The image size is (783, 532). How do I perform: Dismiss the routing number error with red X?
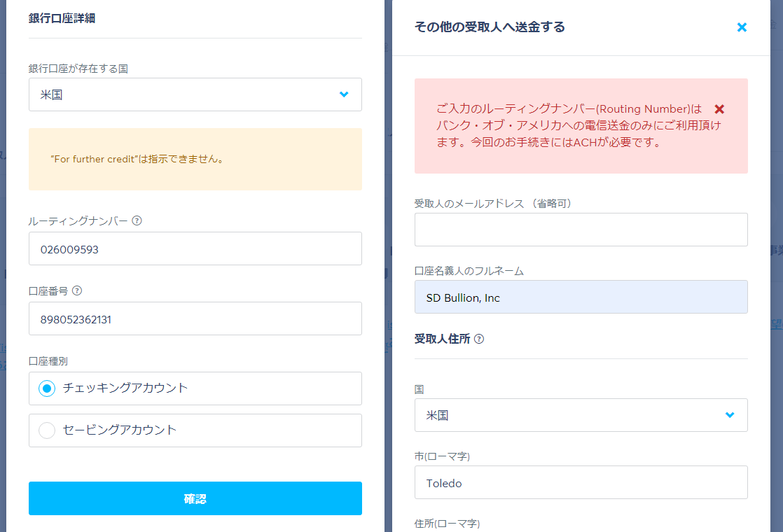pos(720,108)
